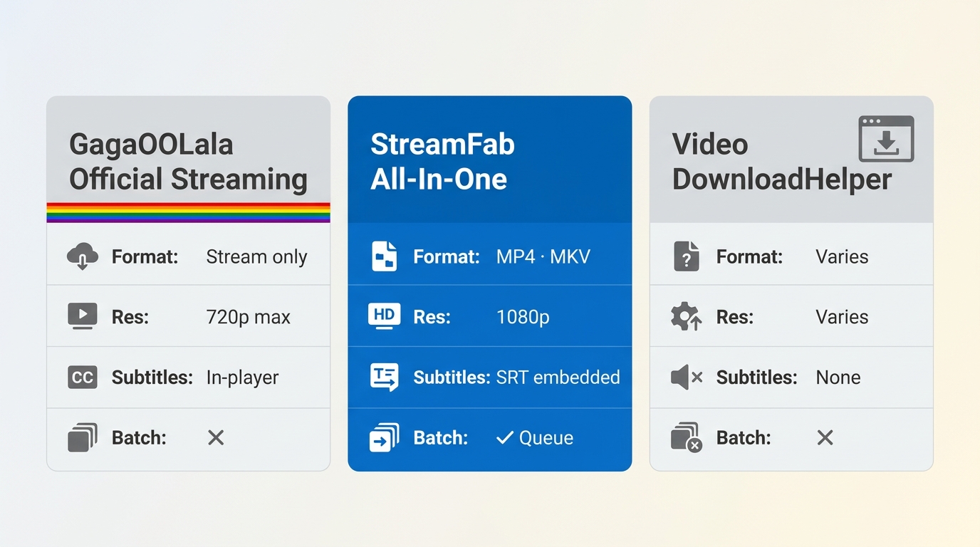The image size is (980, 547).
Task: Click the browser download icon on Video DownloadHelper card
Action: pos(886,139)
